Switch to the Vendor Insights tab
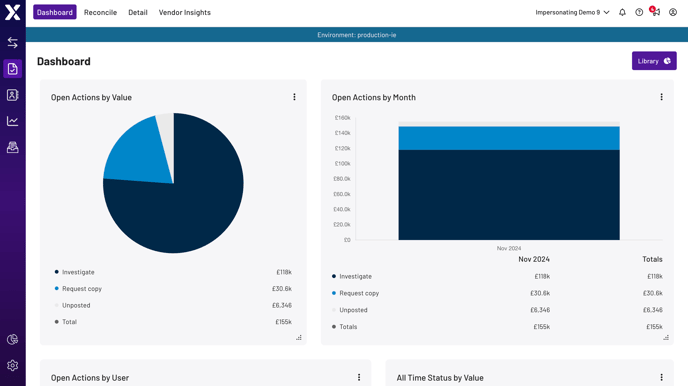Image resolution: width=688 pixels, height=386 pixels. coord(185,12)
